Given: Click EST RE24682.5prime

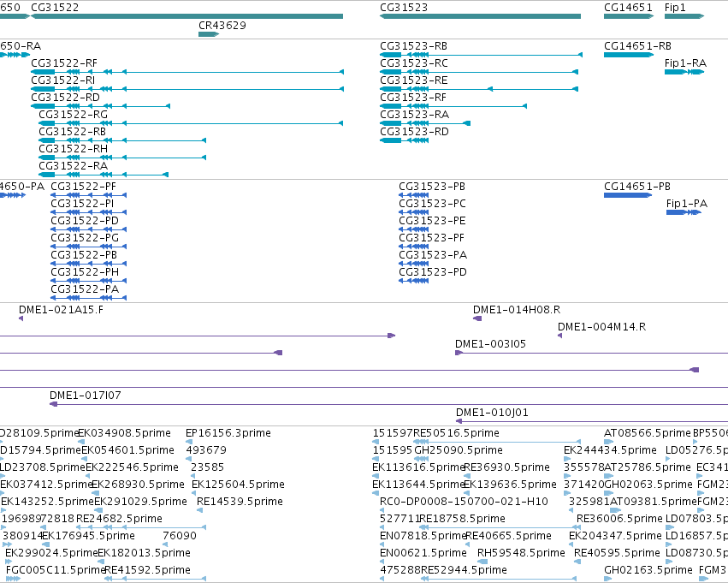Looking at the screenshot, I should (x=119, y=519).
